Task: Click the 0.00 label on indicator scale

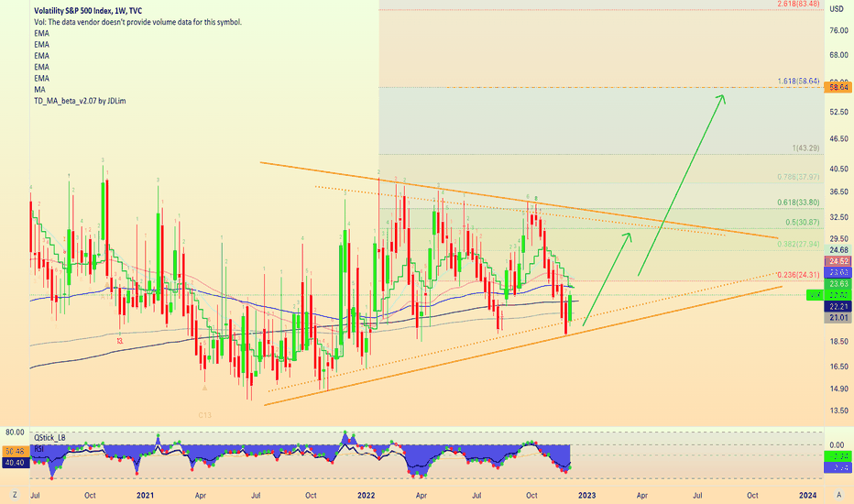Action: (838, 444)
